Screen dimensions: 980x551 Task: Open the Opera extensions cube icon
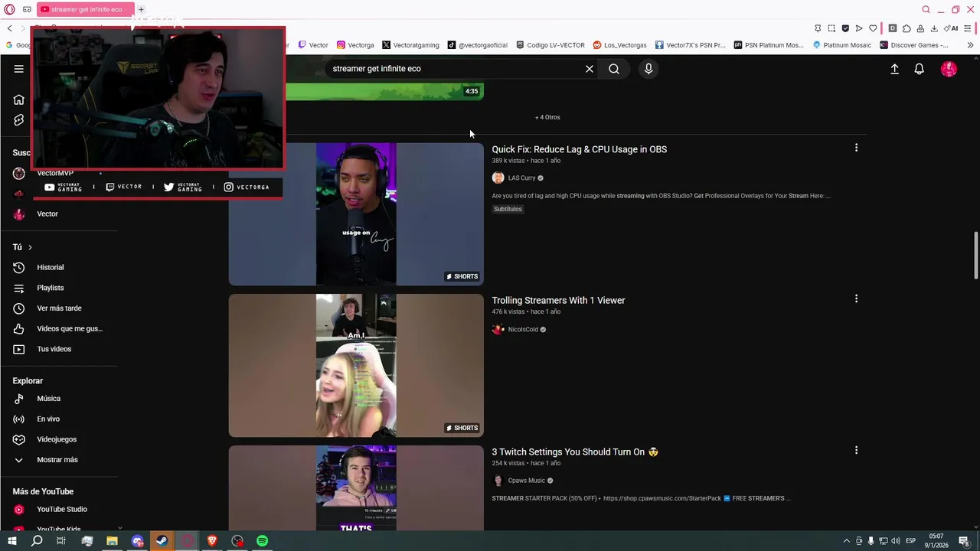point(906,28)
